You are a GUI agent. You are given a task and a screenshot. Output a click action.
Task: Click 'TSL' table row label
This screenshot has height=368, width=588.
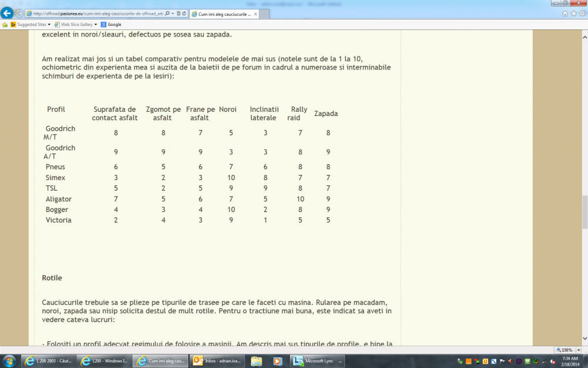(x=51, y=188)
